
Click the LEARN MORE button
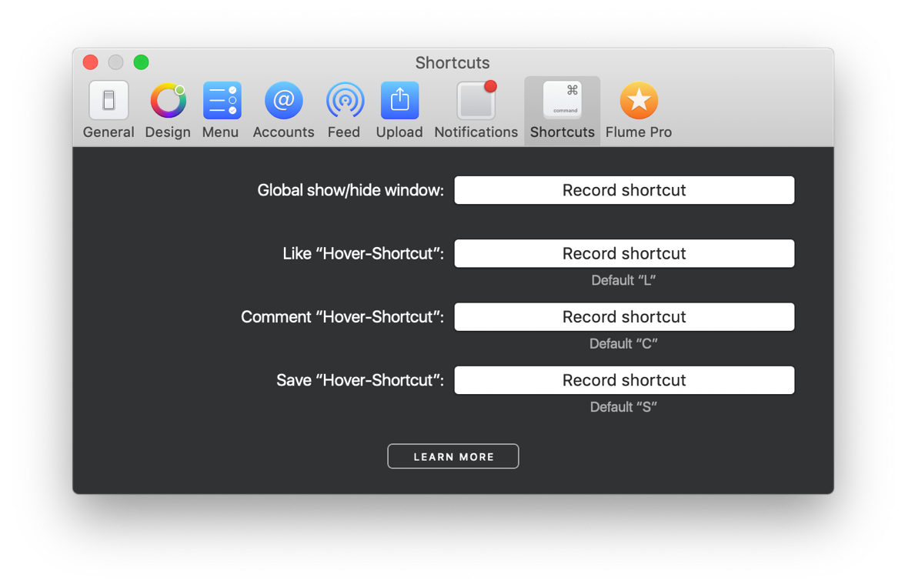point(453,456)
